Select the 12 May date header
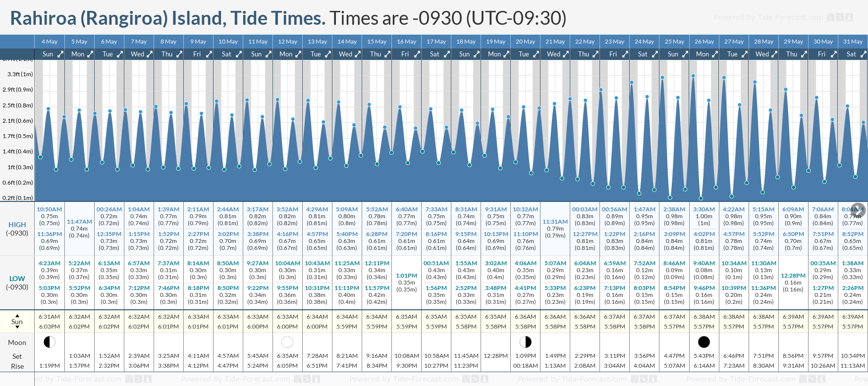Screen dimensions: 868x386 (287, 42)
